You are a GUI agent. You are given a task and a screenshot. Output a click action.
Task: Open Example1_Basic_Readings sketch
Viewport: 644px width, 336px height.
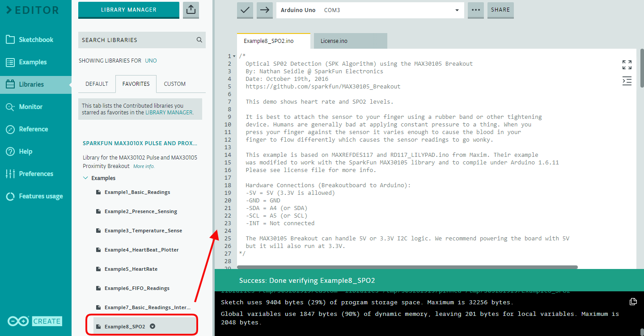pyautogui.click(x=137, y=192)
